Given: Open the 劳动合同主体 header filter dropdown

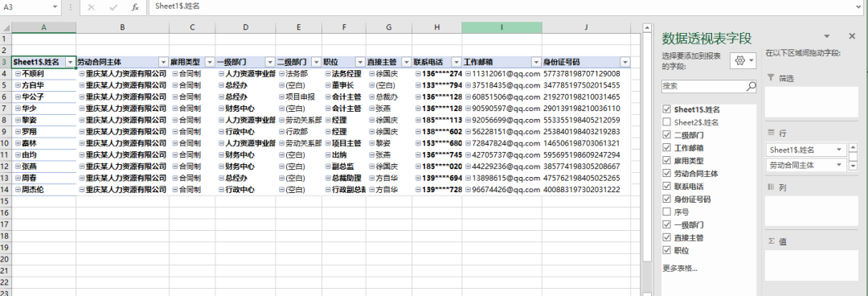Looking at the screenshot, I should click(163, 62).
